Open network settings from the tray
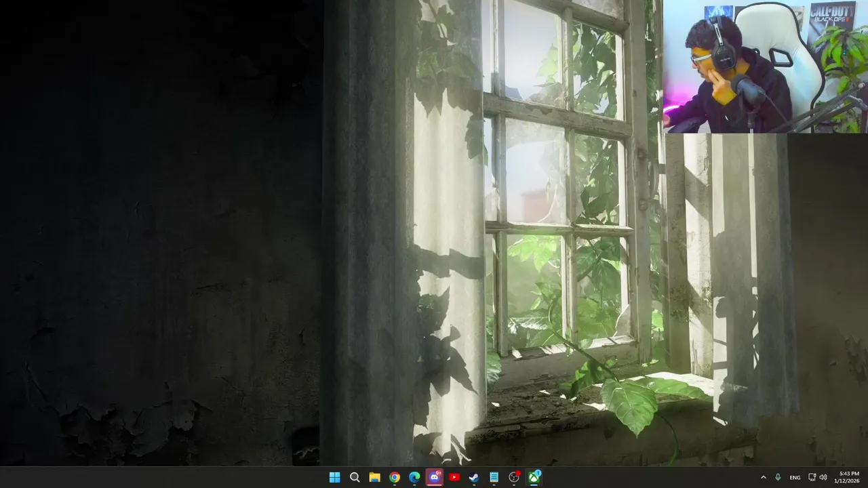The image size is (868, 488). click(x=812, y=477)
